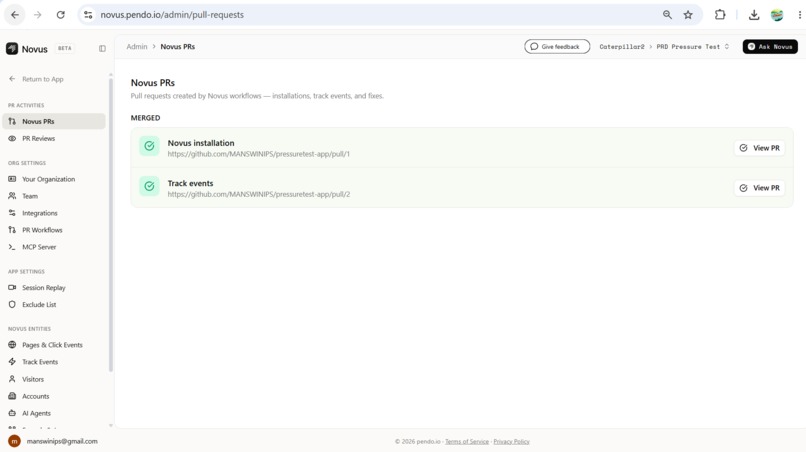This screenshot has width=806, height=452.
Task: Click Give feedback button
Action: point(557,47)
